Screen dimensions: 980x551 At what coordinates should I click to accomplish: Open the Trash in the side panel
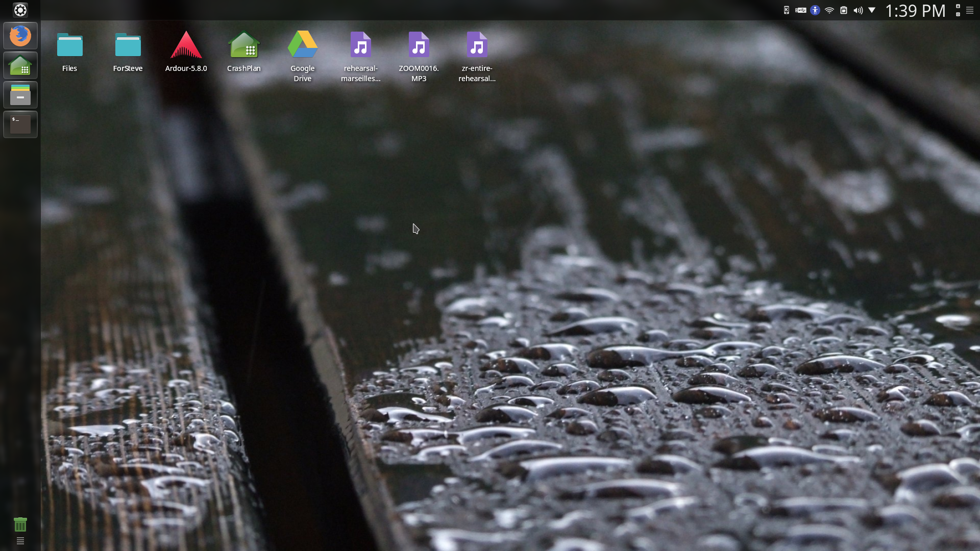[x=20, y=524]
